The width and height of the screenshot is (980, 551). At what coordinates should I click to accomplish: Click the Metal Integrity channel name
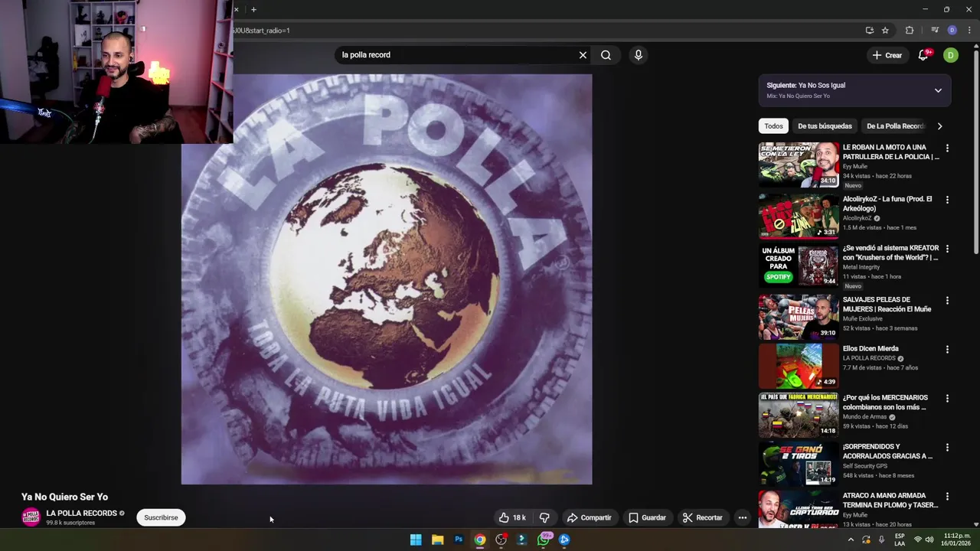click(x=861, y=267)
